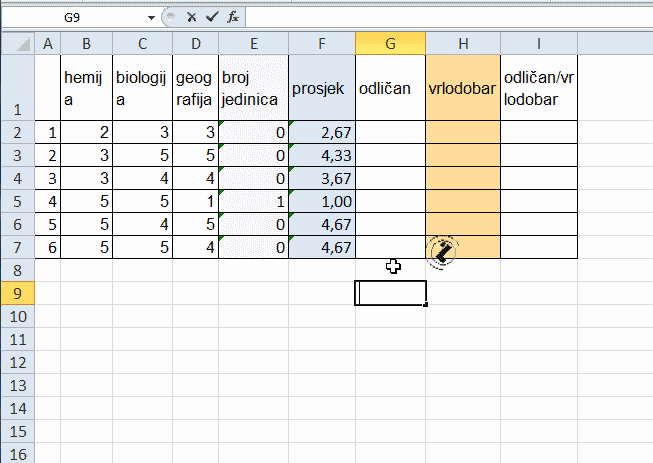Select the 'hemija' header cell
The width and height of the screenshot is (653, 463).
point(86,88)
